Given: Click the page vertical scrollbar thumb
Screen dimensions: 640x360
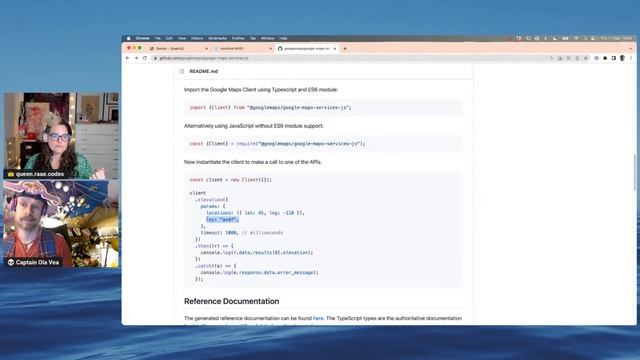Looking at the screenshot, I should click(635, 172).
